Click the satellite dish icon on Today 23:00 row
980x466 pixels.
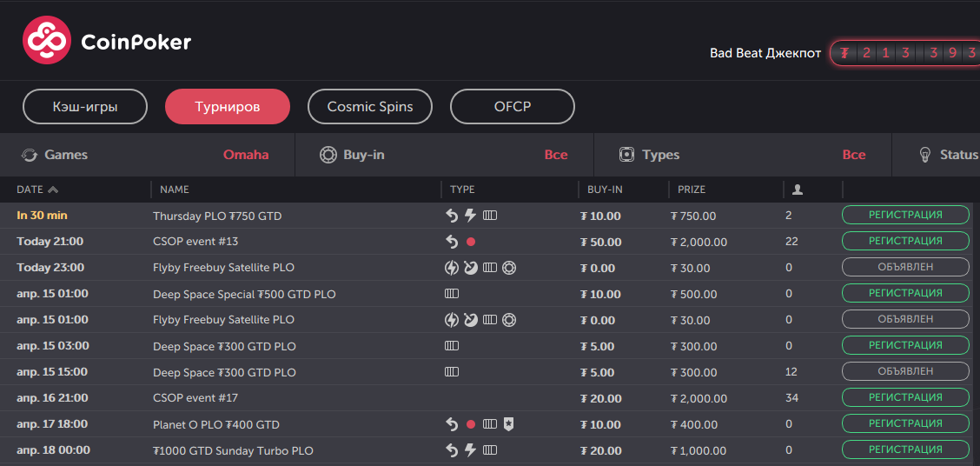tap(471, 268)
